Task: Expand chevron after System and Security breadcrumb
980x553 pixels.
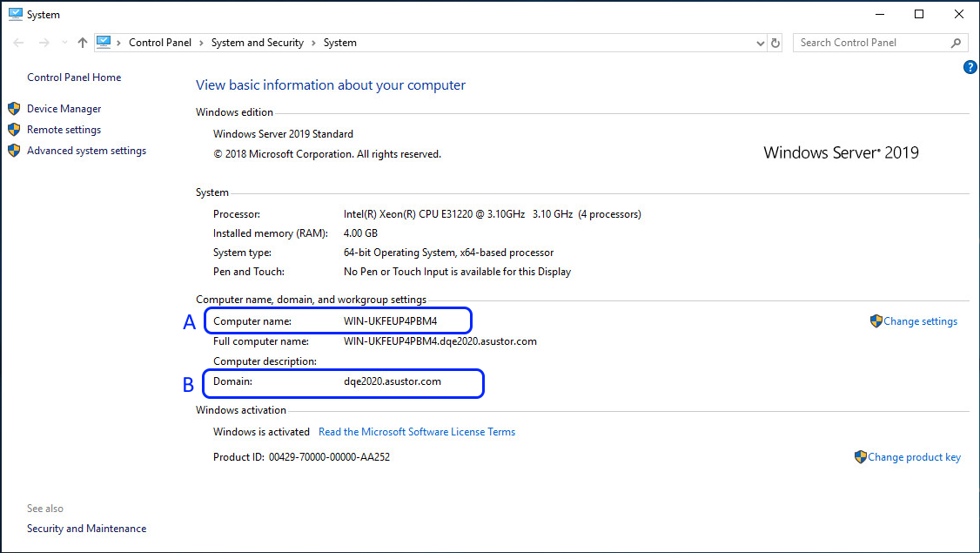Action: [313, 44]
